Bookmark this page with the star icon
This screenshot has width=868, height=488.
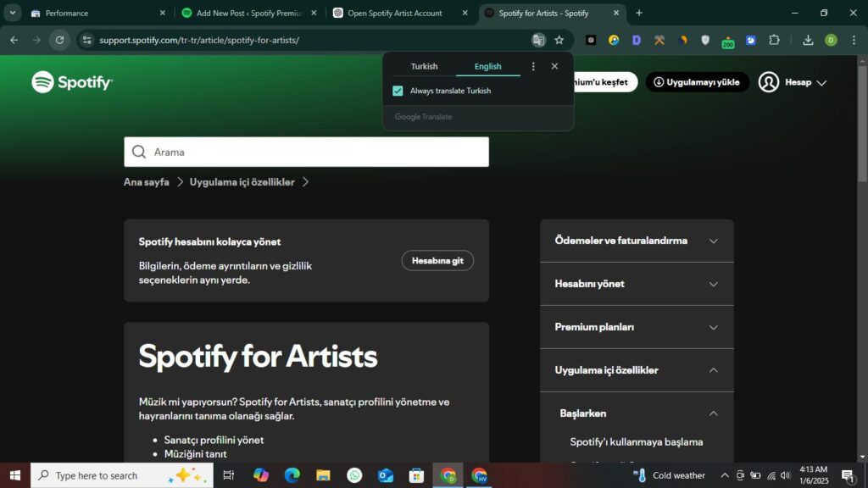point(559,40)
